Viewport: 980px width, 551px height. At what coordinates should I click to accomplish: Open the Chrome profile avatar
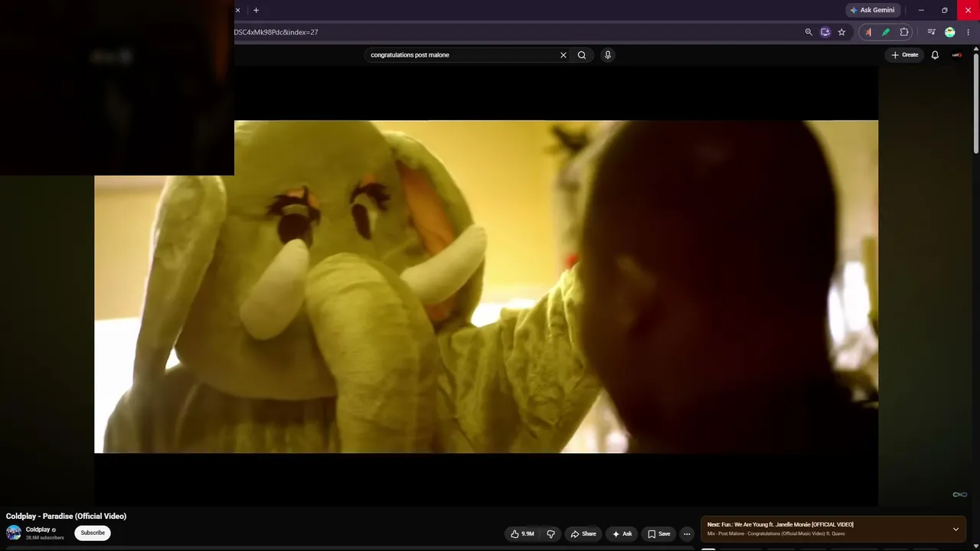tap(950, 32)
